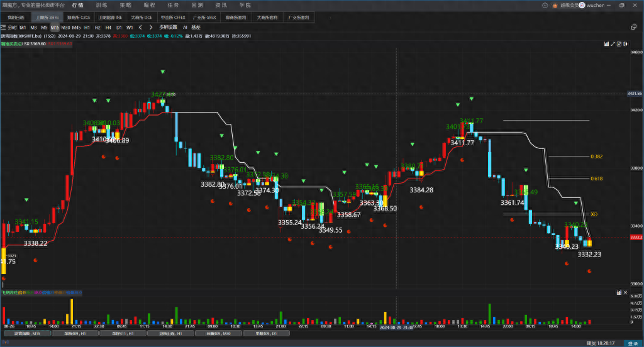Image resolution: width=644 pixels, height=347 pixels.
Task: Open the 409 , H1 chart tab
Action: [75, 333]
